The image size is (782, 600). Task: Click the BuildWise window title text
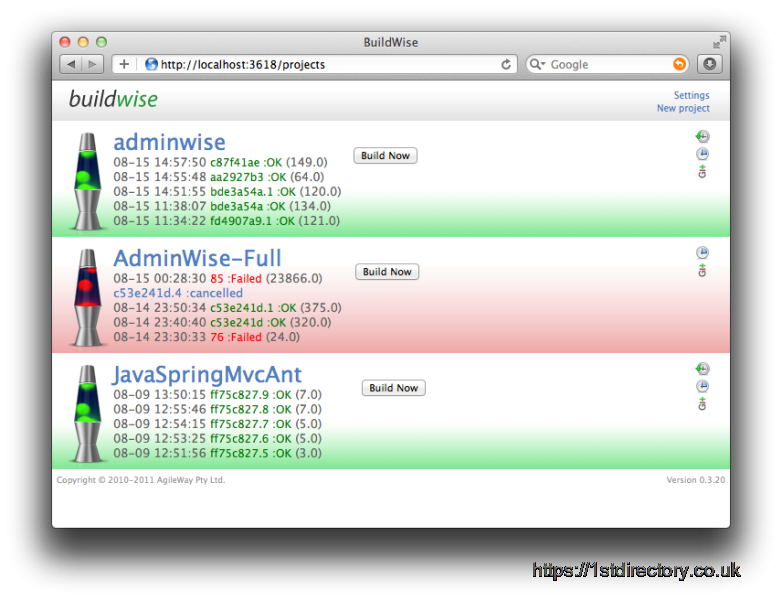(x=391, y=42)
